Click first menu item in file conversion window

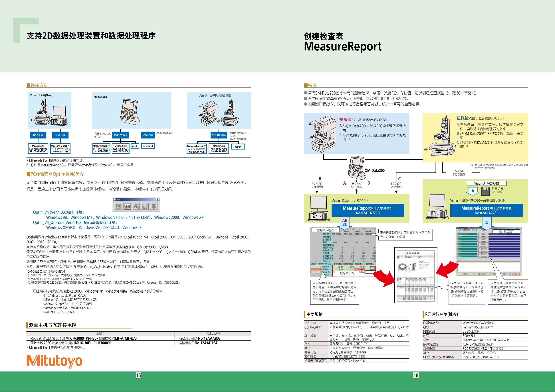click(x=459, y=230)
